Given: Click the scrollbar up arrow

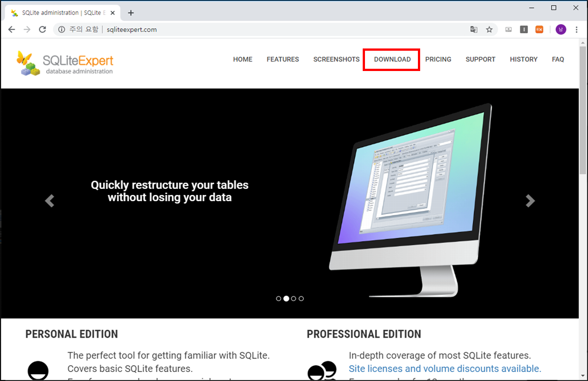Looking at the screenshot, I should pyautogui.click(x=583, y=42).
